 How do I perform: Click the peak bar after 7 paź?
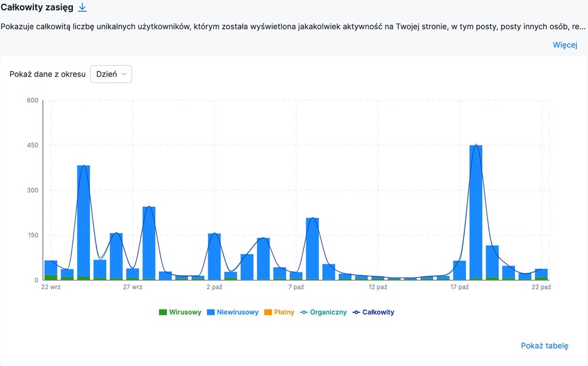(x=312, y=249)
